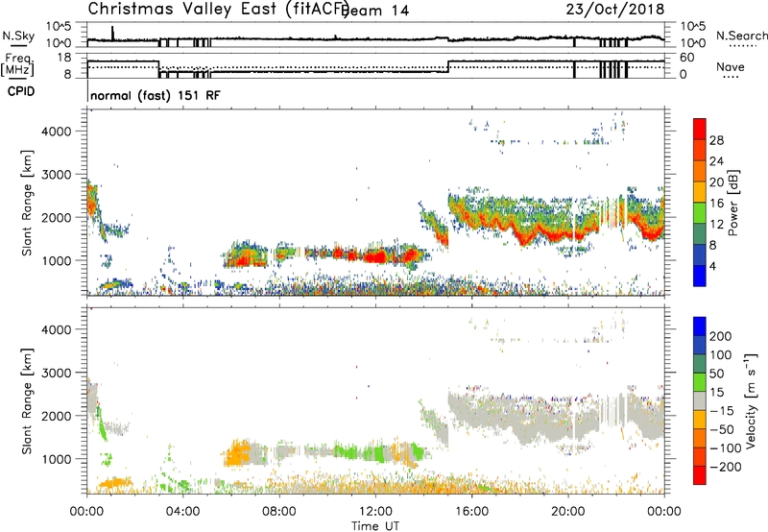Click the title 'Christmas Valley East (fitACF)'
This screenshot has width=768, height=532.
pos(219,9)
